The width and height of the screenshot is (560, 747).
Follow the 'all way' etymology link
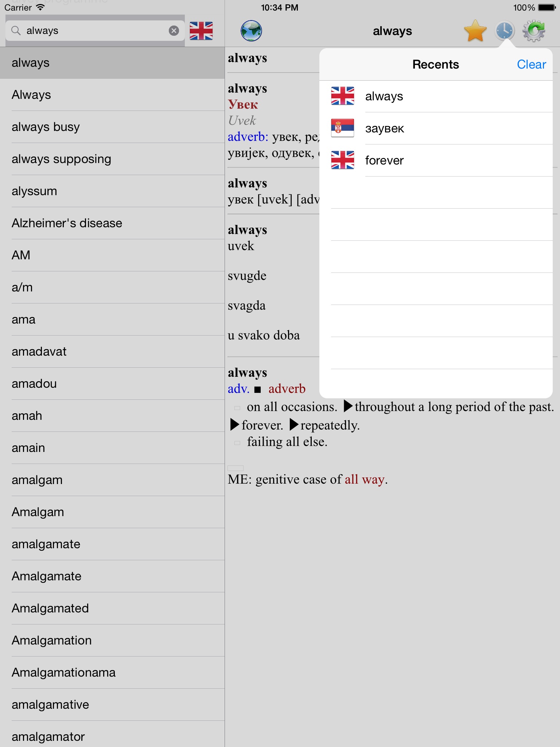[365, 479]
